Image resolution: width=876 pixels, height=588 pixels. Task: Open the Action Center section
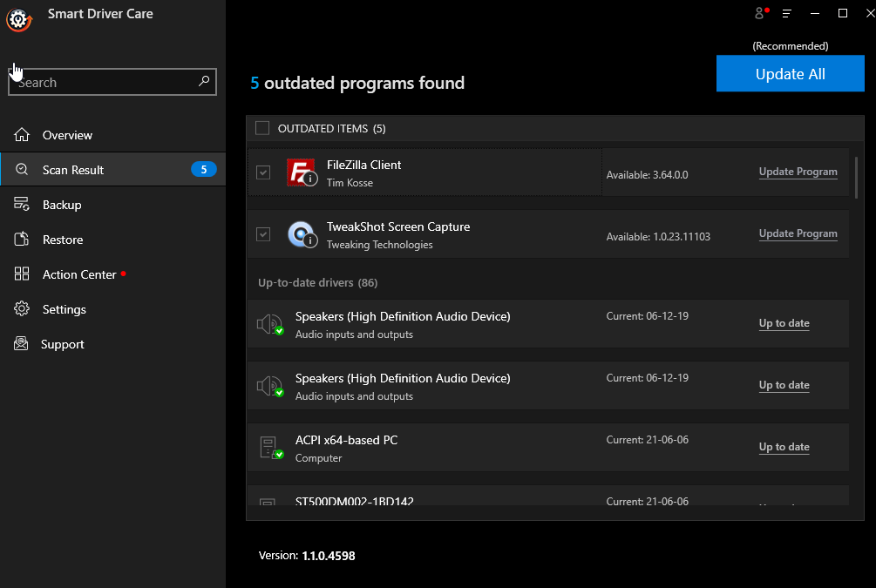tap(112, 274)
